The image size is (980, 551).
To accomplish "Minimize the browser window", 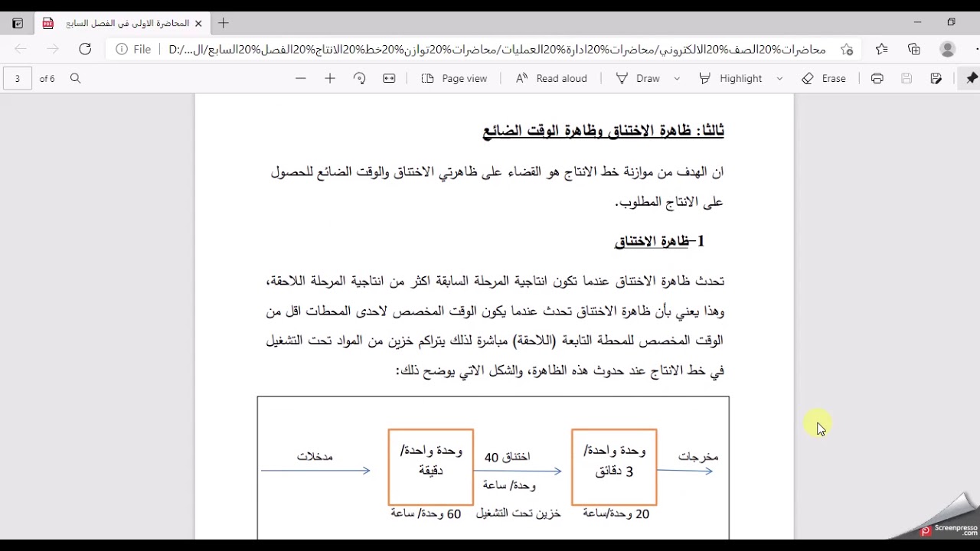I will (x=917, y=22).
